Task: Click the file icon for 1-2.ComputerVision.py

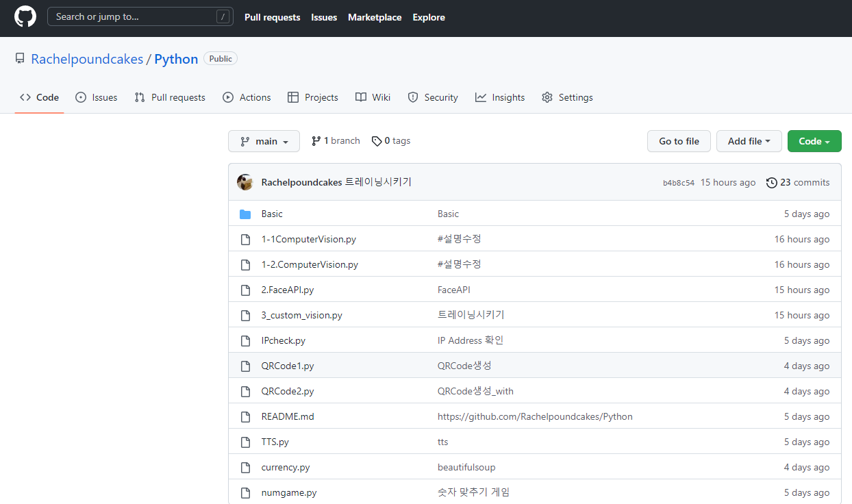Action: pos(245,265)
